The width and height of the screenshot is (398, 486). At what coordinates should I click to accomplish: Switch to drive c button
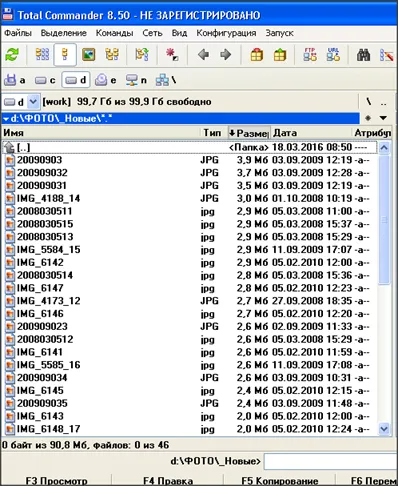[x=46, y=80]
